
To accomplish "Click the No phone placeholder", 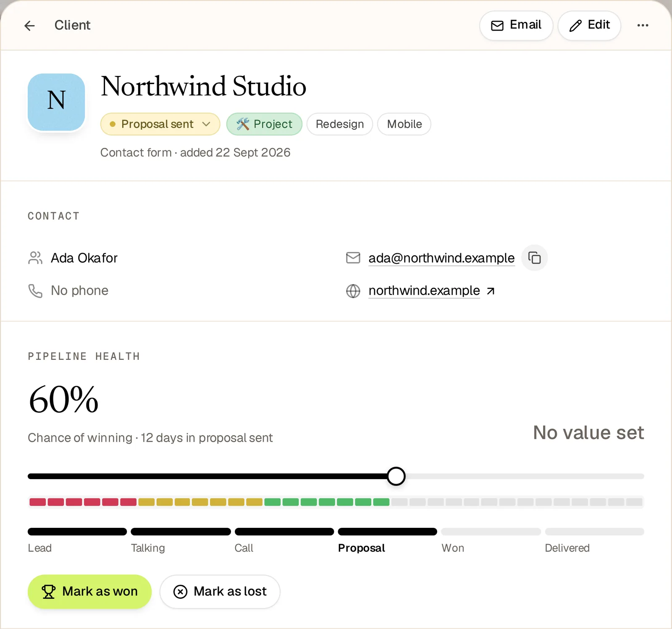I will (x=79, y=291).
